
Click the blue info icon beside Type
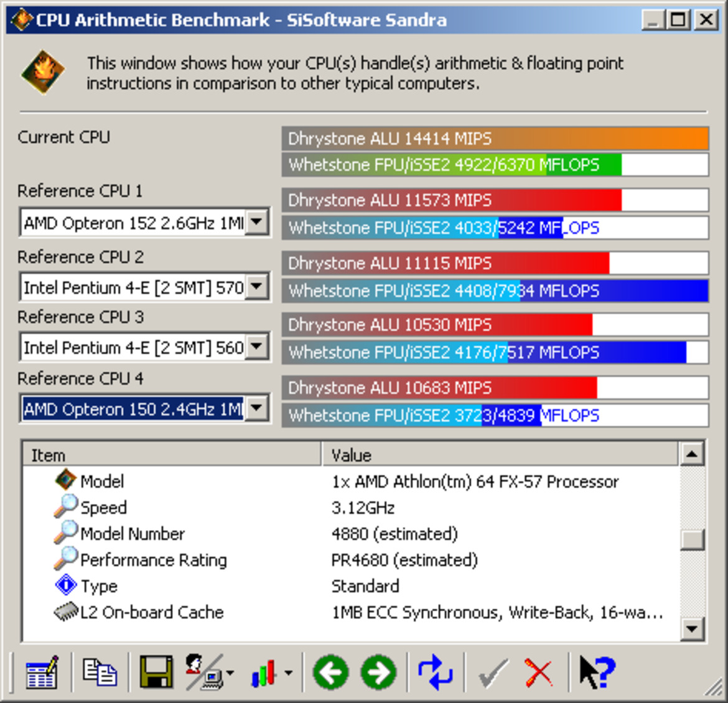[66, 585]
